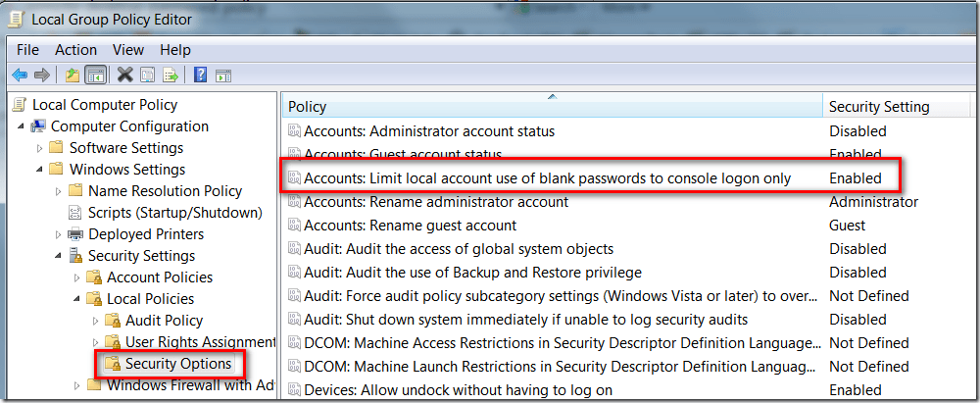Open the Action menu

point(75,50)
